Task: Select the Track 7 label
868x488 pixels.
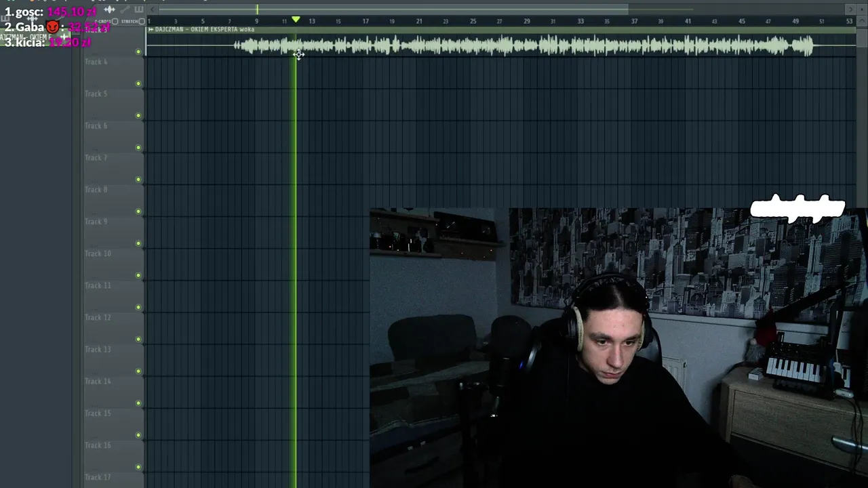Action: click(96, 157)
